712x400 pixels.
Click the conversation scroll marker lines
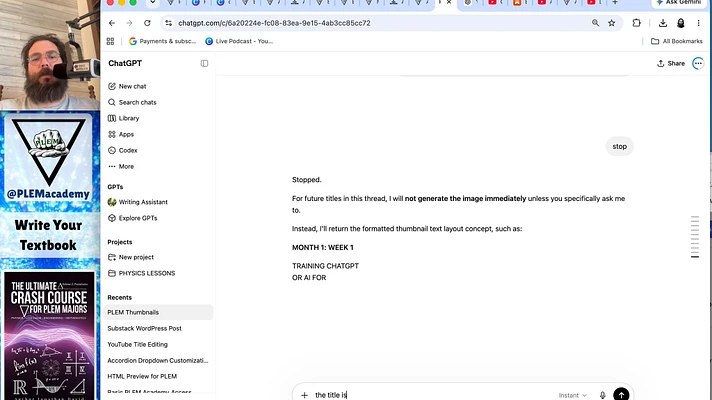click(x=695, y=237)
